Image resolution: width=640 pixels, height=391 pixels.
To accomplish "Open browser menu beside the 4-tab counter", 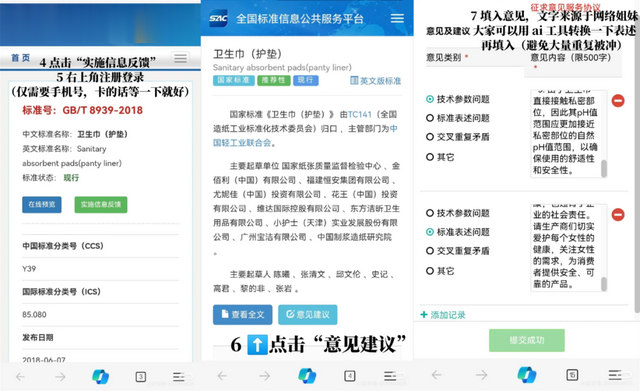I will [390, 375].
